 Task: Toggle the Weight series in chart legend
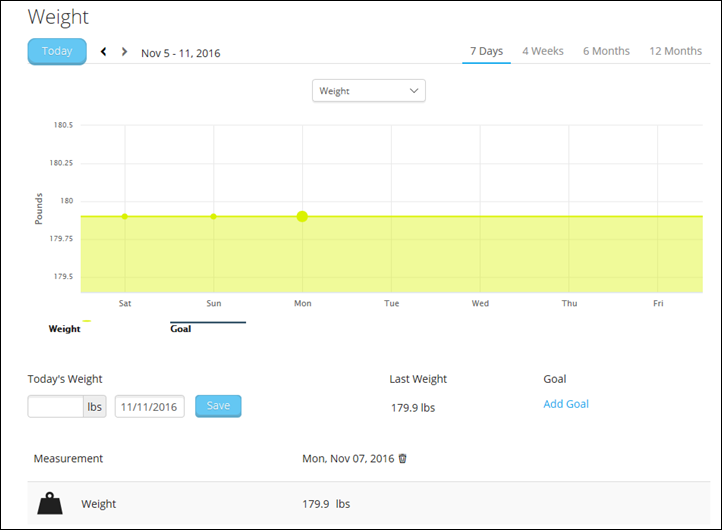65,328
